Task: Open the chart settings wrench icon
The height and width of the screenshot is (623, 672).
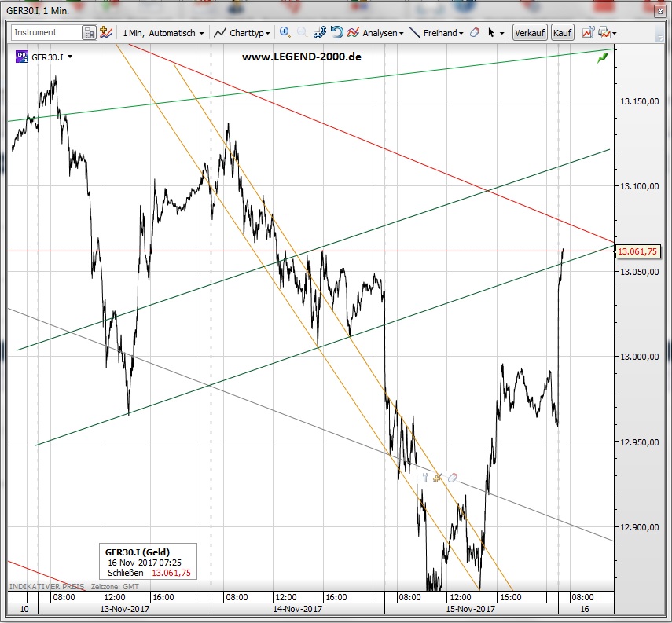Action: pos(588,32)
